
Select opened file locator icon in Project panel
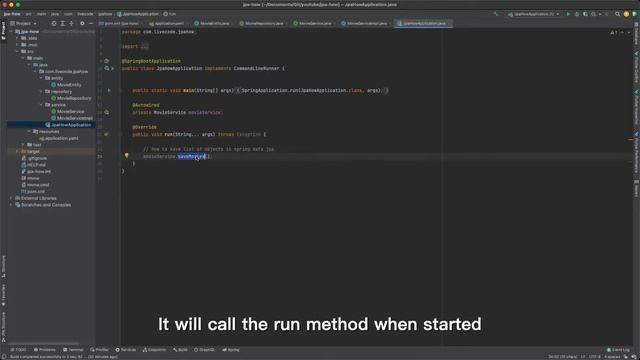click(54, 24)
